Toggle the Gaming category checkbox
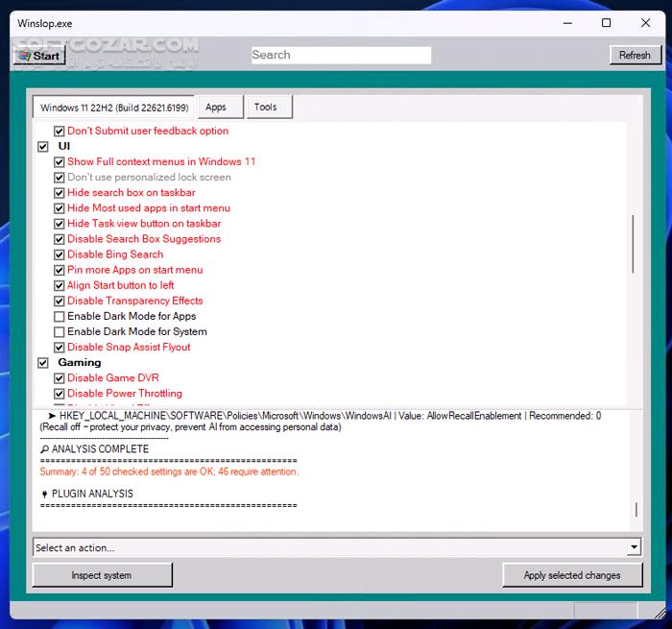 43,363
